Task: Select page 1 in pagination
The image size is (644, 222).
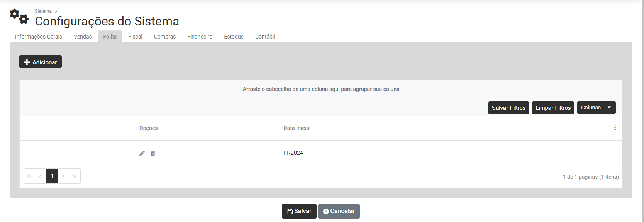Action: [52, 176]
